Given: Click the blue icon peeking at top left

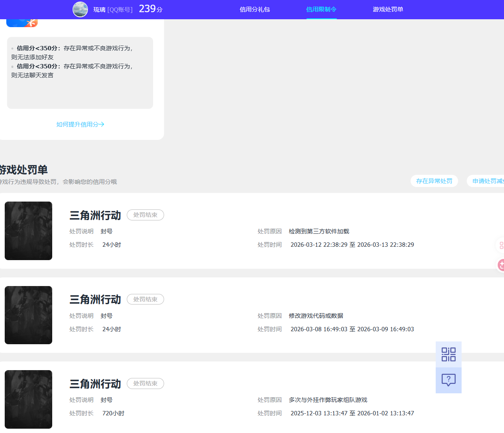Looking at the screenshot, I should coord(22,23).
